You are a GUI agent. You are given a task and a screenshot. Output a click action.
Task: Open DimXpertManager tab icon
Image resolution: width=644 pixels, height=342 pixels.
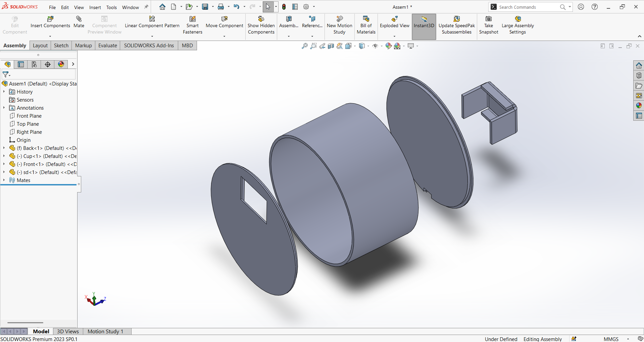pos(48,64)
